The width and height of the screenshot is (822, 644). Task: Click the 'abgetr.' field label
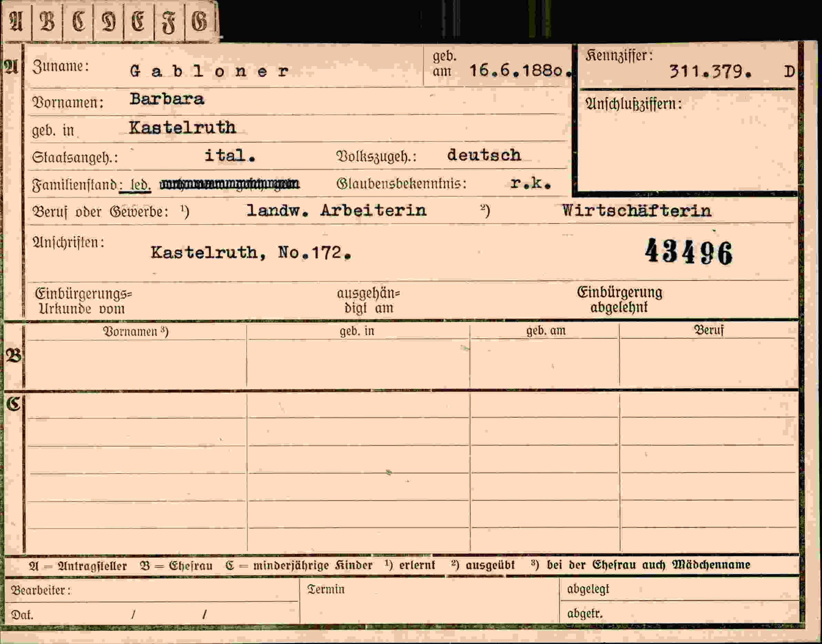585,613
